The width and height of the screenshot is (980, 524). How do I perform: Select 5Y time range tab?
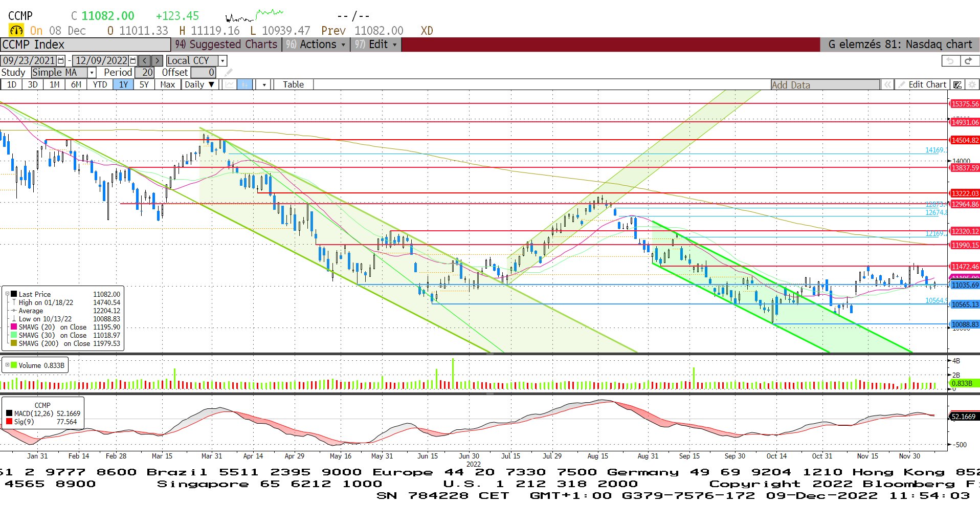pyautogui.click(x=144, y=84)
